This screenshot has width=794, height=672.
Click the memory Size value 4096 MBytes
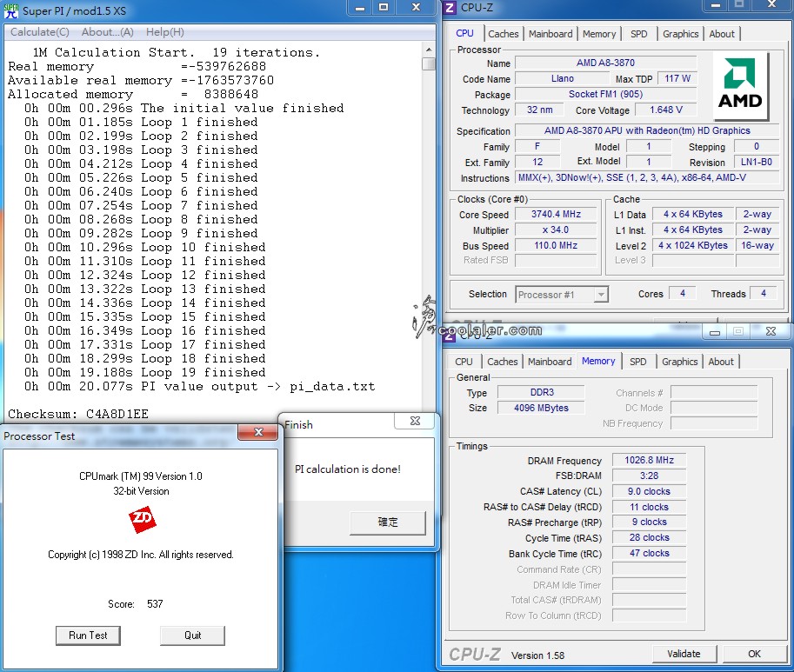coord(541,408)
